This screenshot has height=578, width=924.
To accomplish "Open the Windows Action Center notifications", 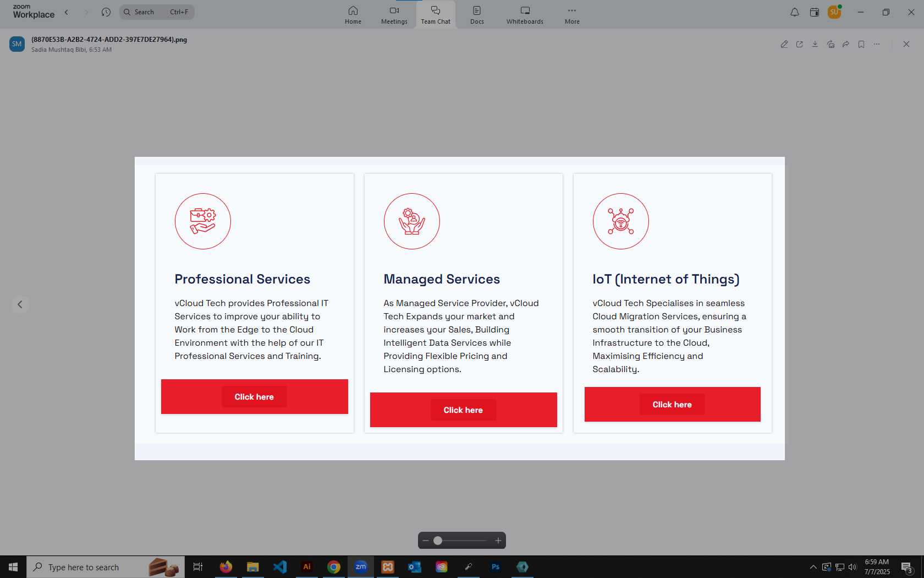I will coord(908,567).
